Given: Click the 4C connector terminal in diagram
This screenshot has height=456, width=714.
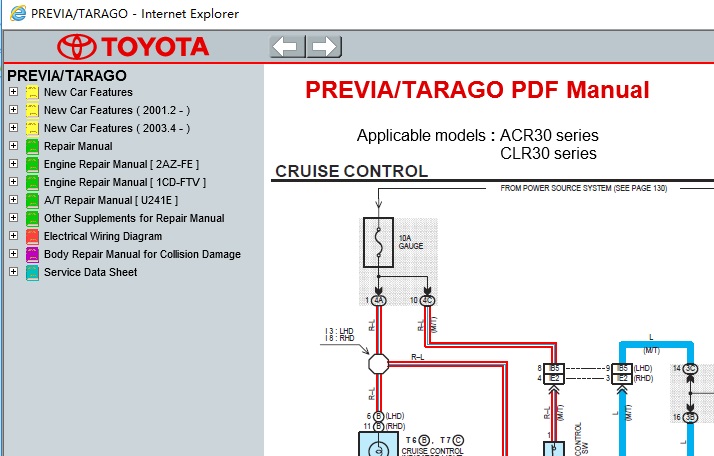Looking at the screenshot, I should [x=427, y=301].
